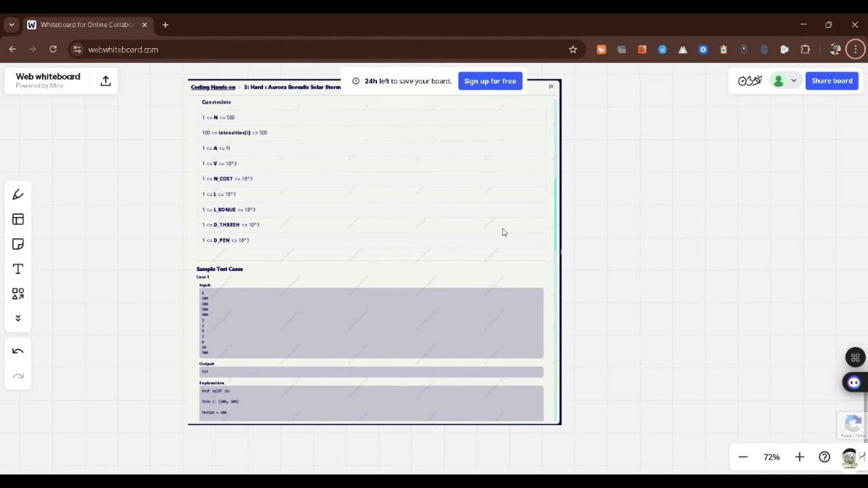Select the Sticky note tool
Image resolution: width=868 pixels, height=488 pixels.
click(18, 244)
